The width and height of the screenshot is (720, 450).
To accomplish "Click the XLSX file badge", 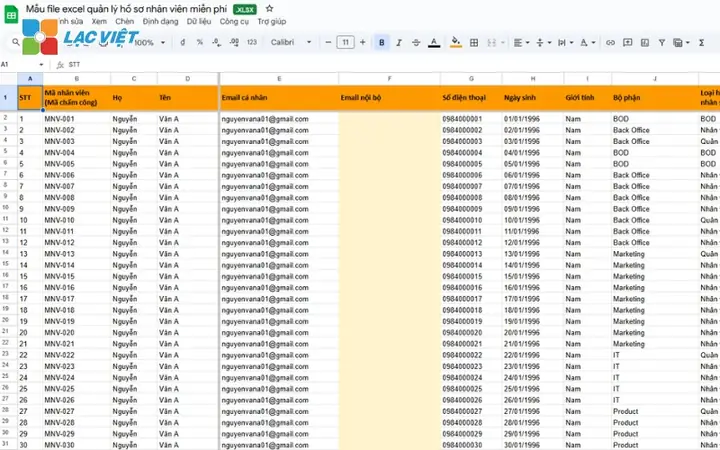I will tap(245, 9).
